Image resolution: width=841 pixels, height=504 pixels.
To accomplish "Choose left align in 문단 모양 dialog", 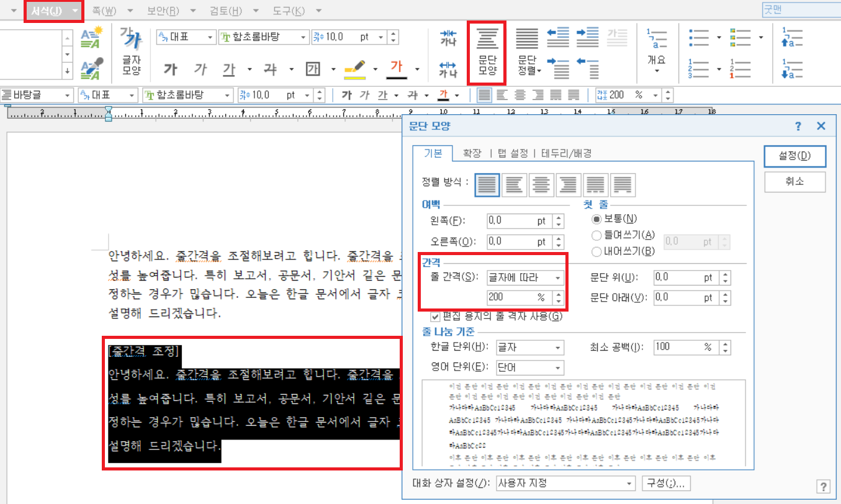I will click(515, 184).
